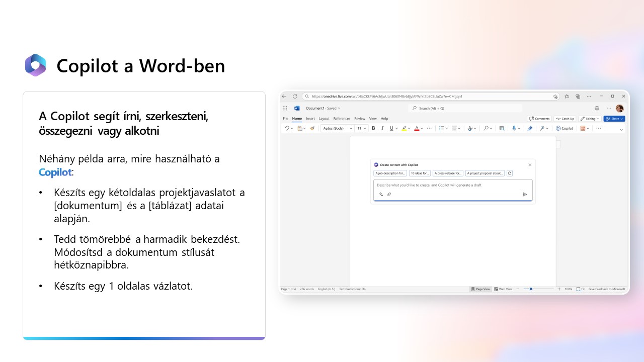Send the Copilot prompt arrow

[x=525, y=194]
